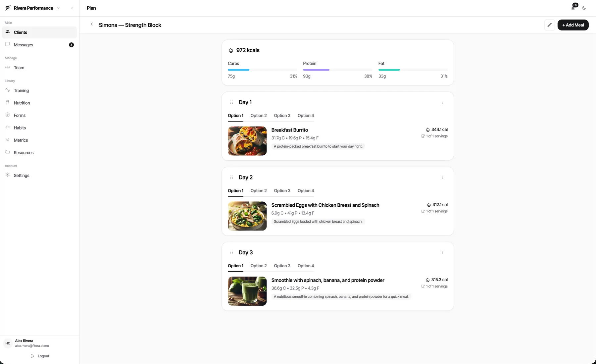Image resolution: width=596 pixels, height=364 pixels.
Task: Grab the Day 1 drag handle
Action: coord(231,102)
